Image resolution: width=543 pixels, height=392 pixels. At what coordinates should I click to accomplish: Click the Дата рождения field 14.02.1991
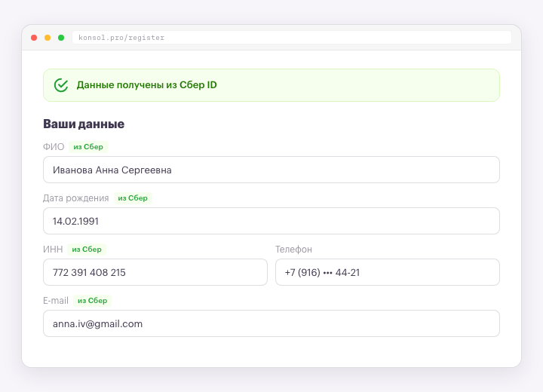271,221
